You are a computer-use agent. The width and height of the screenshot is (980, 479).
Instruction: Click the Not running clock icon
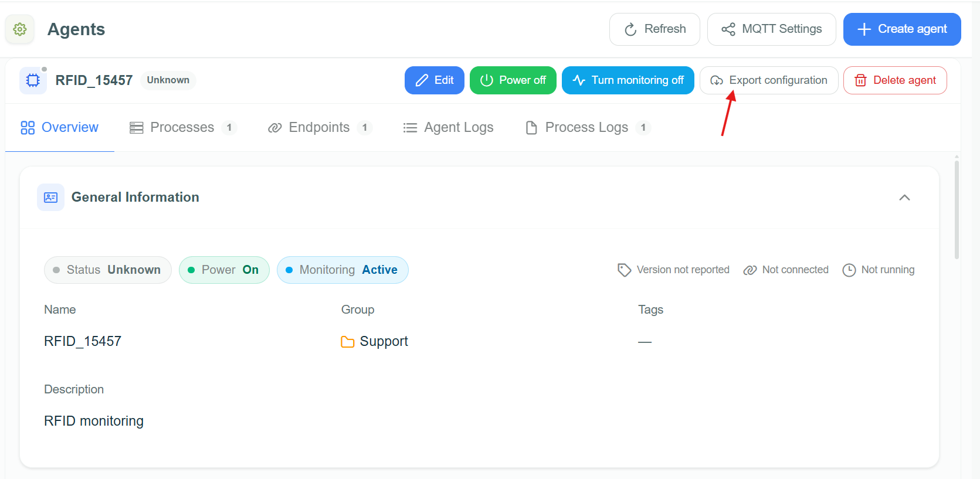(x=849, y=270)
